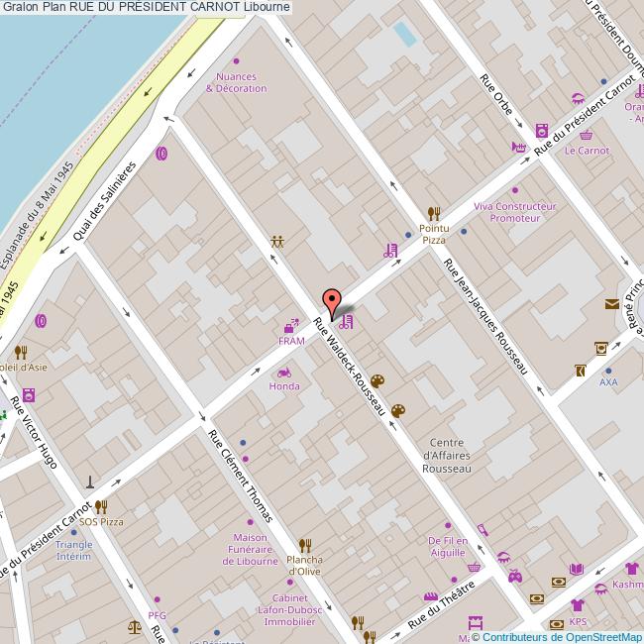
Task: Select the video game controller shop icon
Action: (514, 576)
